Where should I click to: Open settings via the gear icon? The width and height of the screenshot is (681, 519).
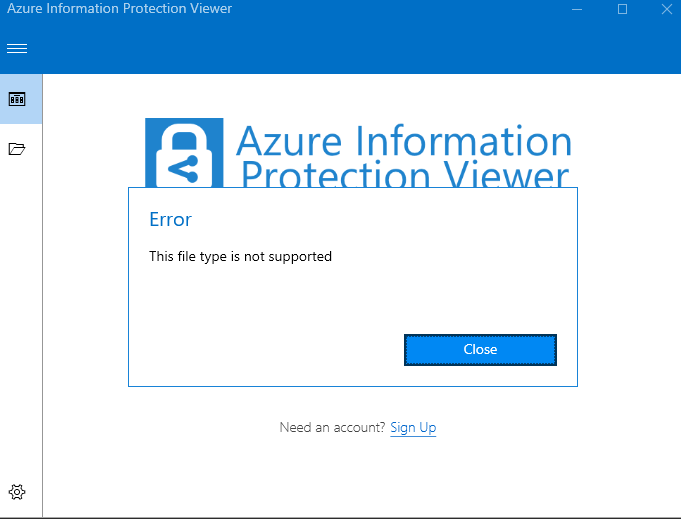(17, 492)
